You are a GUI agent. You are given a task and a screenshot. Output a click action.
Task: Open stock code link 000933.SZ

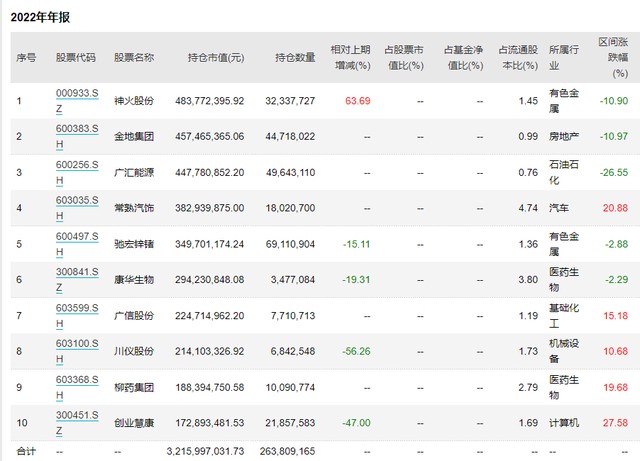tap(77, 94)
